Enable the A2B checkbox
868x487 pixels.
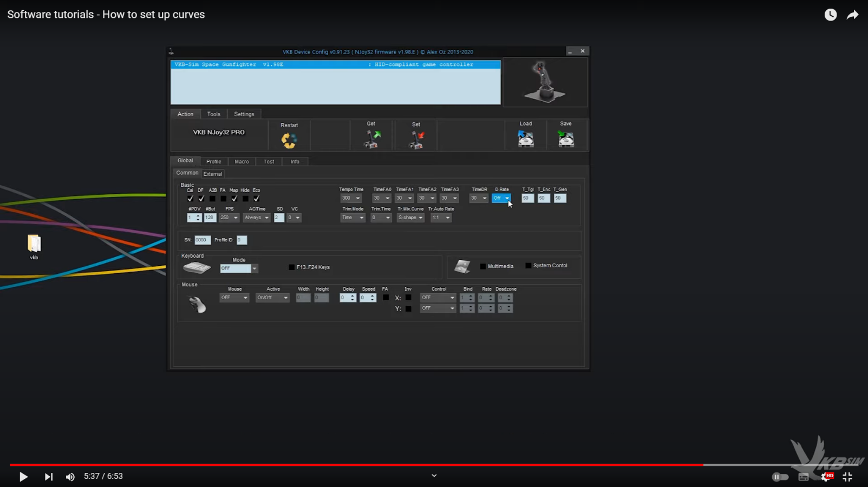coord(212,199)
